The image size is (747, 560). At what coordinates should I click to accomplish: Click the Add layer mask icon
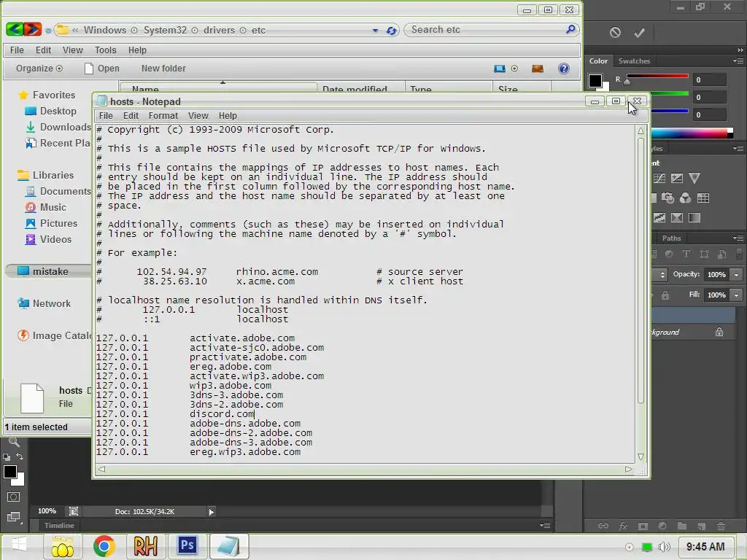tap(643, 526)
